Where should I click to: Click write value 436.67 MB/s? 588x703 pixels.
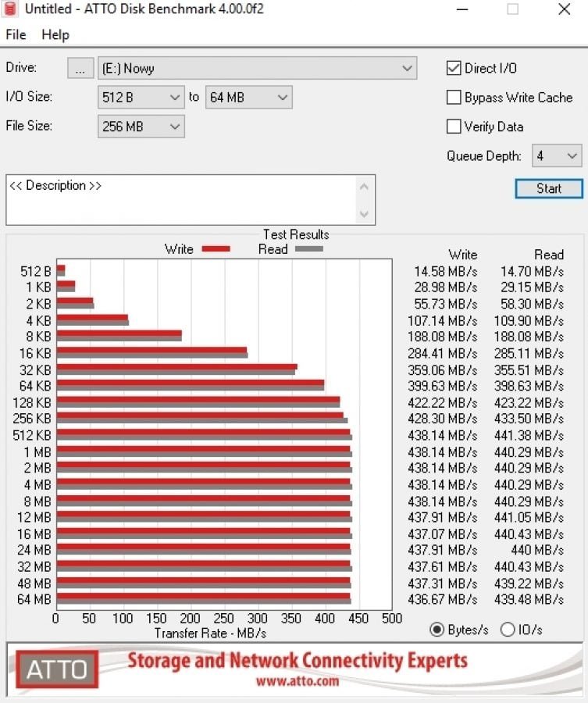[442, 599]
